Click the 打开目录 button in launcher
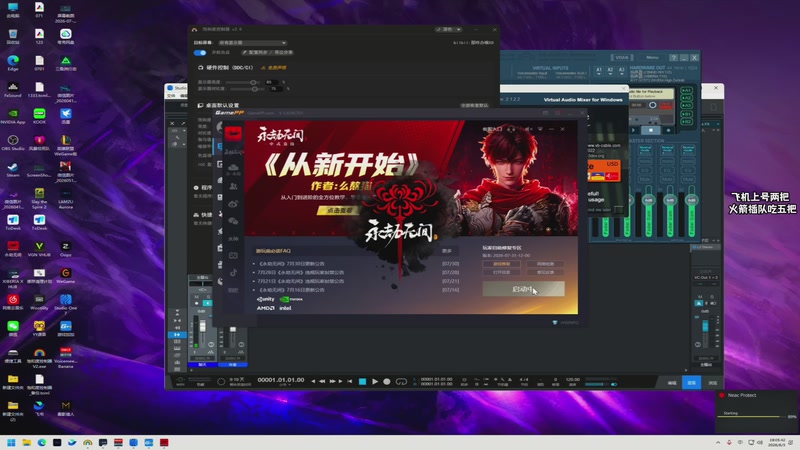Image resolution: width=800 pixels, height=450 pixels. pos(502,272)
